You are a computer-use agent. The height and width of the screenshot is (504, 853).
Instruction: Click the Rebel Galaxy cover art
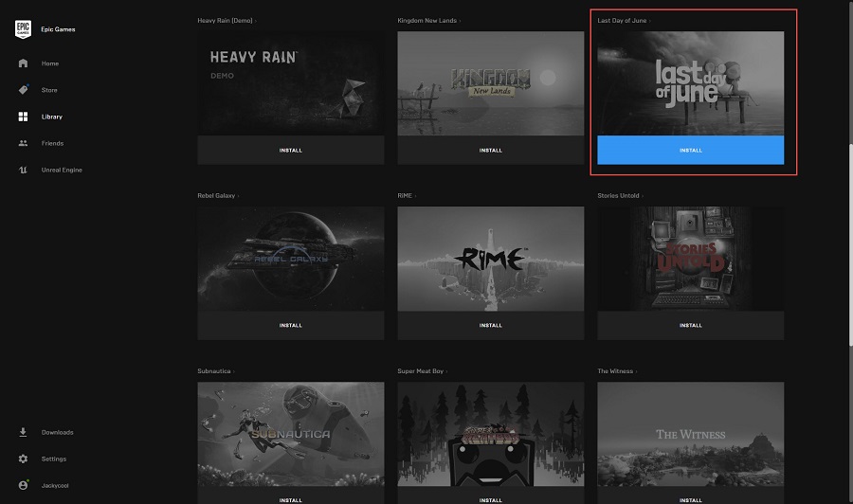pos(291,259)
